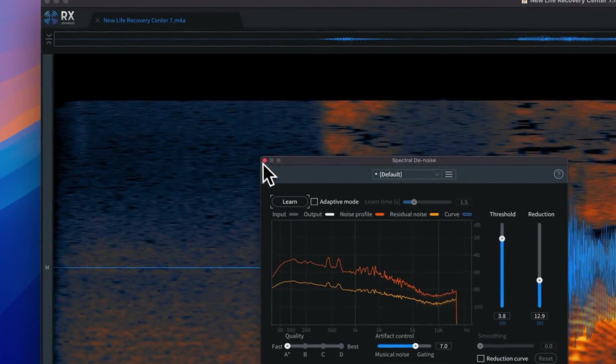
Task: Toggle the Noise profile trace in legend
Action: coord(379,214)
